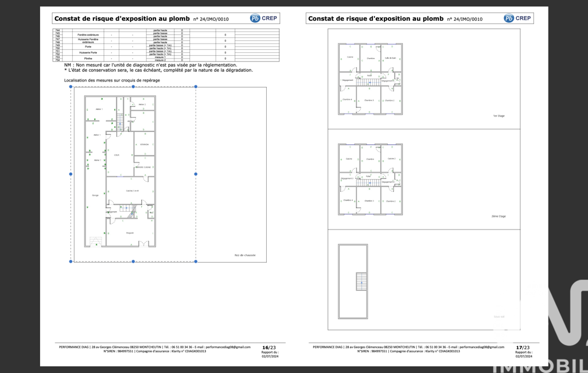Image resolution: width=588 pixels, height=373 pixels.
Task: Click the 'Rez-de-chaussée' label on page 16
Action: click(x=245, y=255)
